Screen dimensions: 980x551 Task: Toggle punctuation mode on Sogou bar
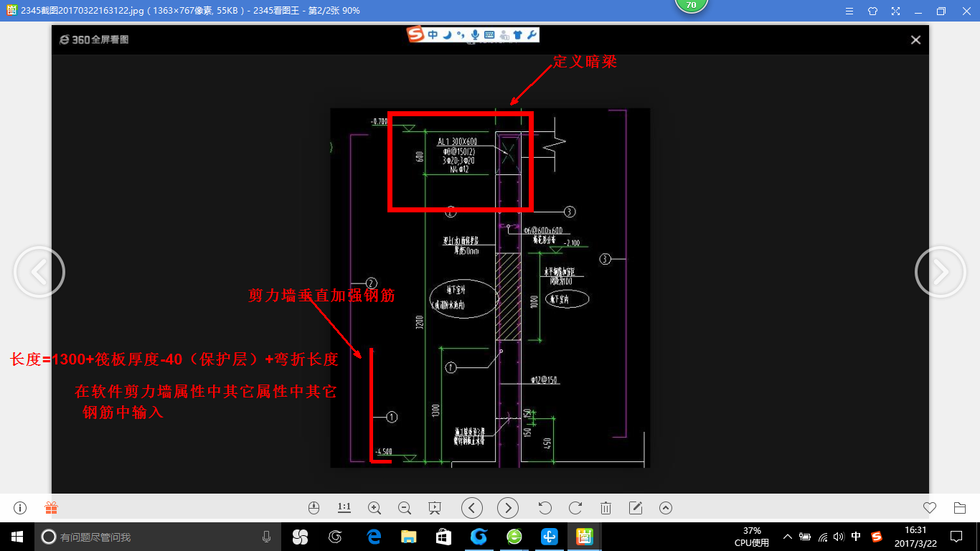461,36
